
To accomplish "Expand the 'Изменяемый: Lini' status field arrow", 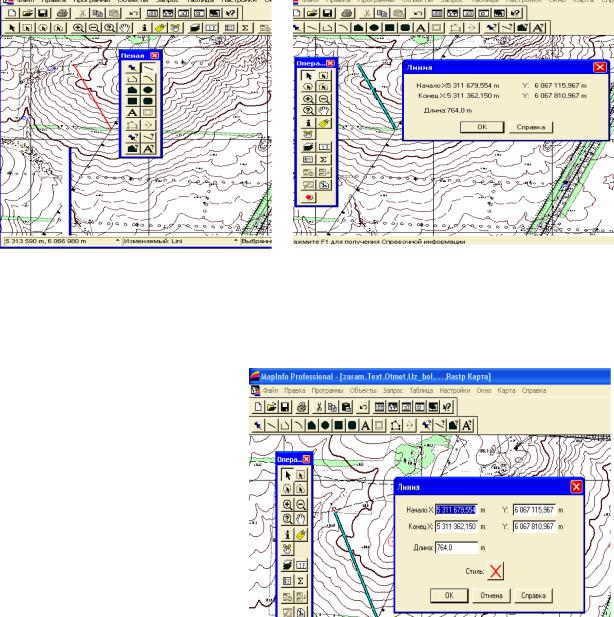I will (236, 240).
